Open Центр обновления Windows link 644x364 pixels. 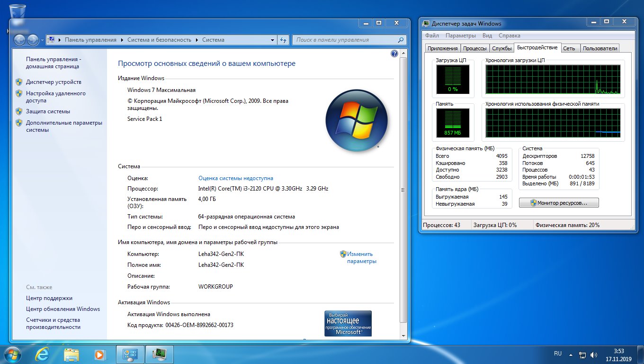63,309
